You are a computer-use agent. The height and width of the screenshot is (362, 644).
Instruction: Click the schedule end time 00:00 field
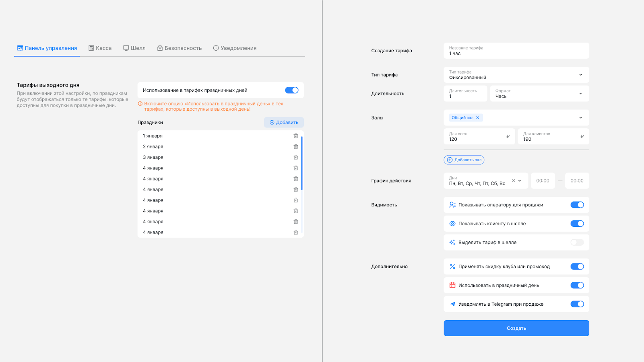[x=577, y=181]
